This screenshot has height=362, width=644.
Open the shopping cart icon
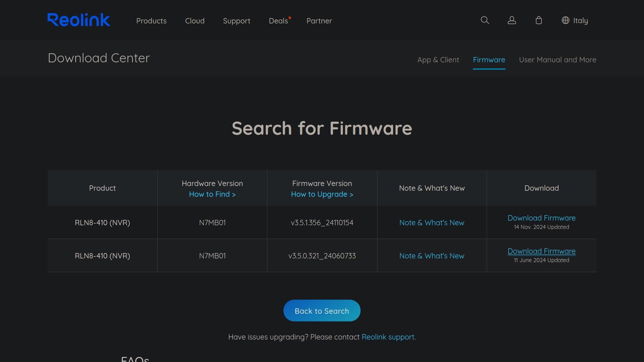pyautogui.click(x=538, y=20)
